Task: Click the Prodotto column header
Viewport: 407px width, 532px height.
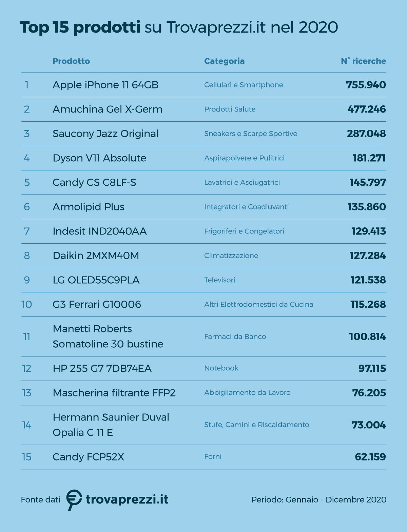Action: click(71, 61)
